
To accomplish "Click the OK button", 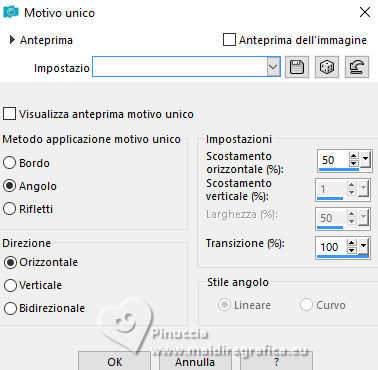I will point(114,361).
